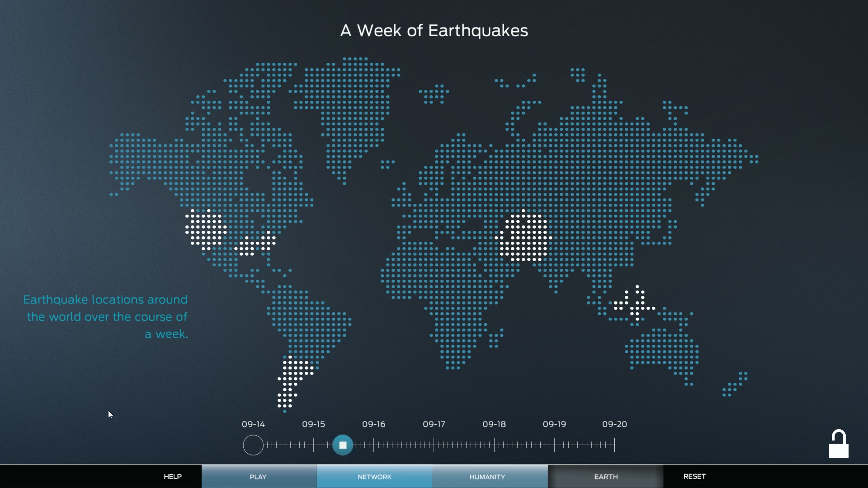Open the PLAY section
The height and width of the screenshot is (488, 868).
point(258,476)
